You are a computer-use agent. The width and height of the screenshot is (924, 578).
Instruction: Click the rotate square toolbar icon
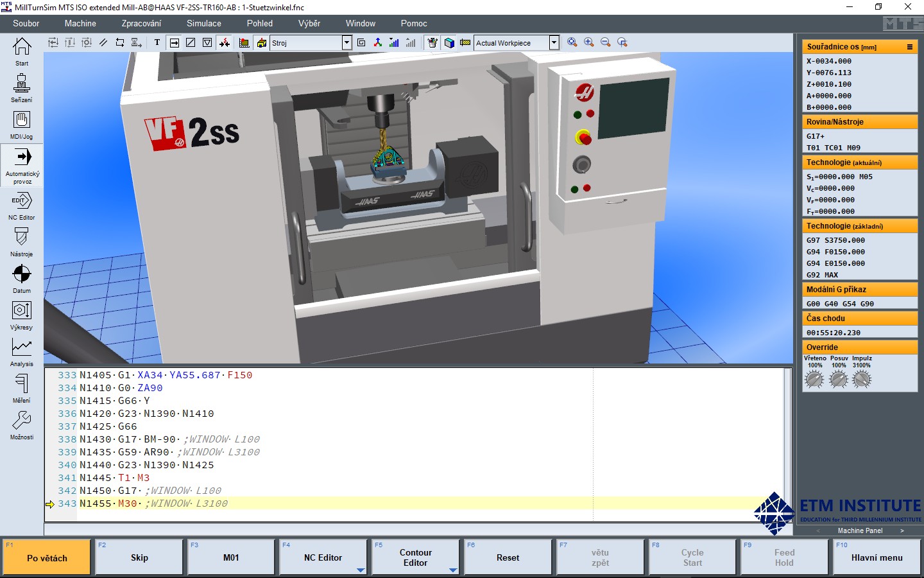coord(120,42)
